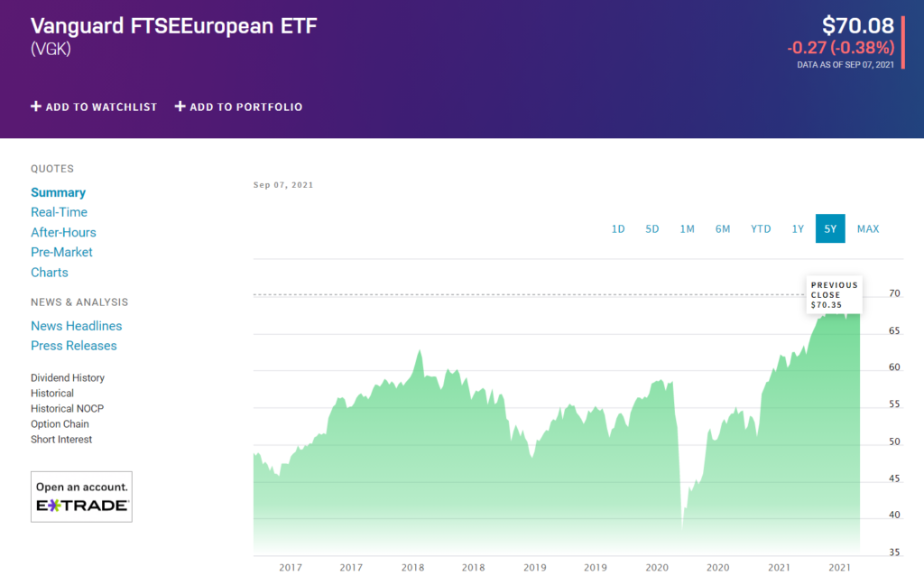Select the 1Y timeframe
Viewport: 924px width, 585px height.
[x=797, y=228]
